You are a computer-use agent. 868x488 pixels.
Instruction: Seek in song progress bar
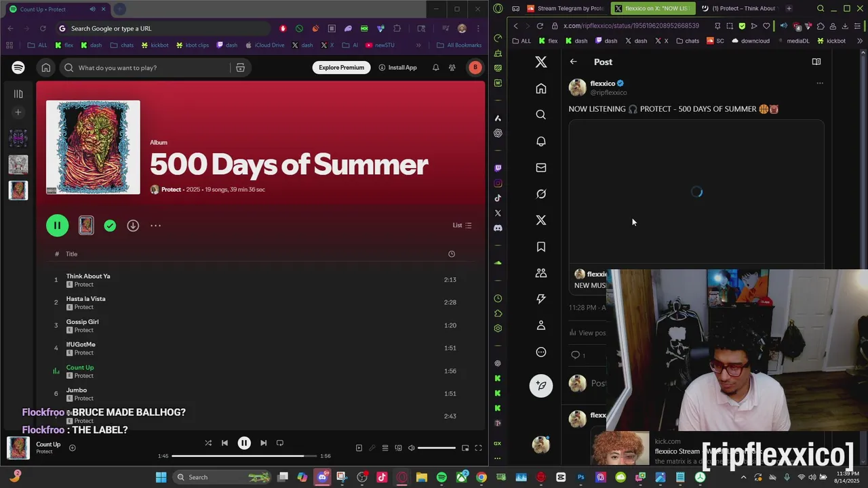click(244, 456)
